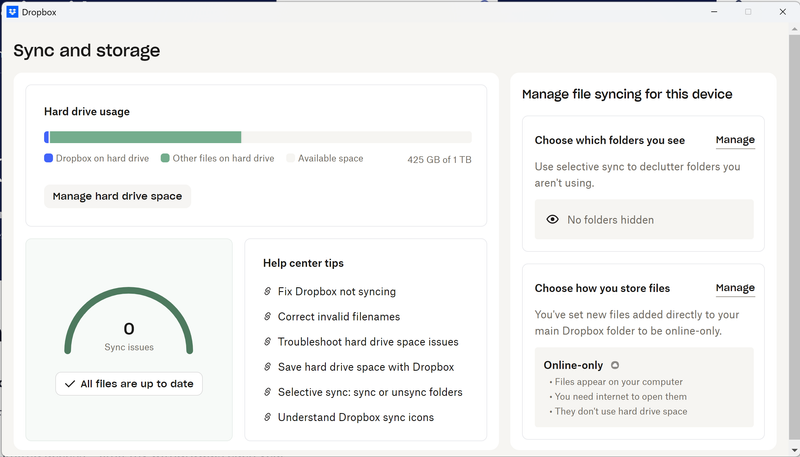Click the green Other files usage bar segment

pos(145,137)
